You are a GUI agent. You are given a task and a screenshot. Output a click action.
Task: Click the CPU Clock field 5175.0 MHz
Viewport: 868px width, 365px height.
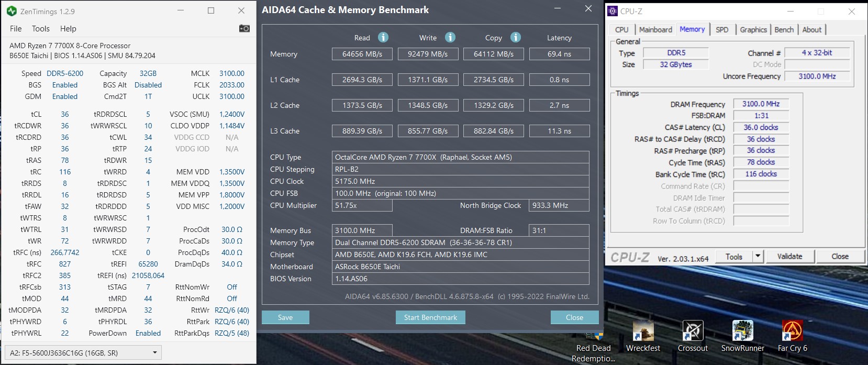461,181
